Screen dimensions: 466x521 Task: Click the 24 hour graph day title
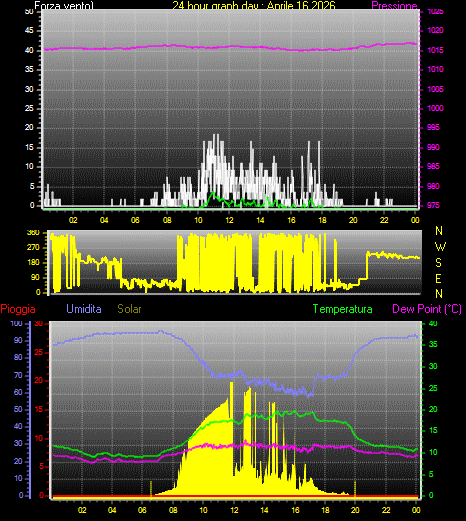click(x=254, y=5)
